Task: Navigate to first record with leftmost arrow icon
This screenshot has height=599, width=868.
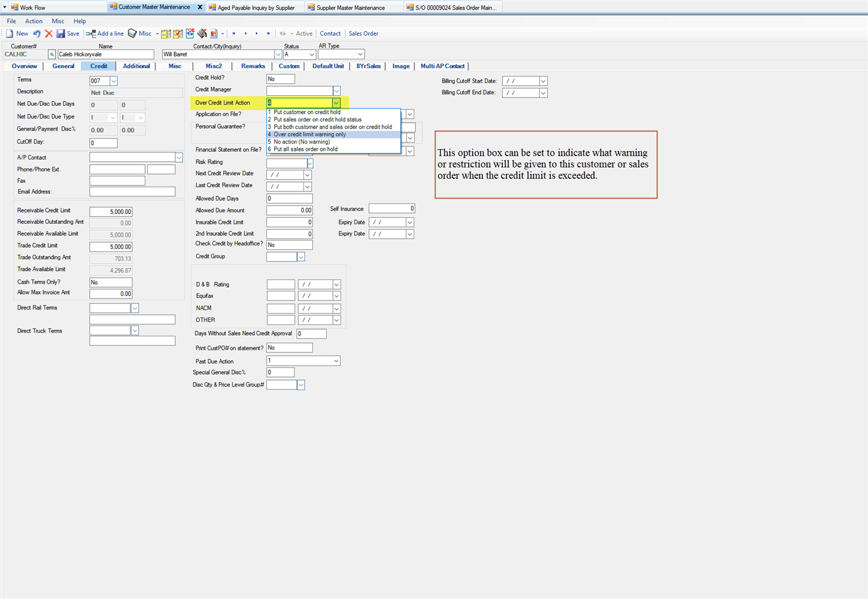Action: [234, 34]
